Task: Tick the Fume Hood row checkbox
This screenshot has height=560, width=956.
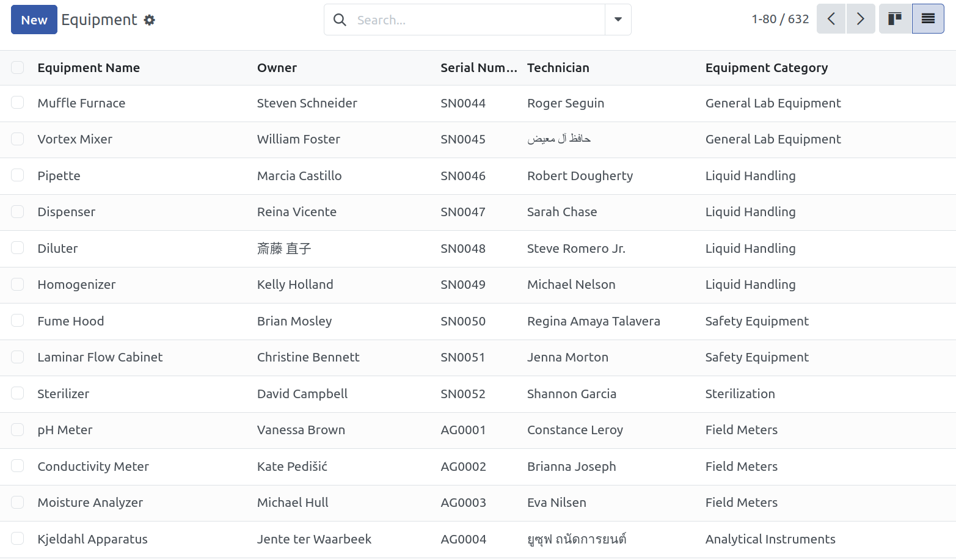Action: pos(18,321)
